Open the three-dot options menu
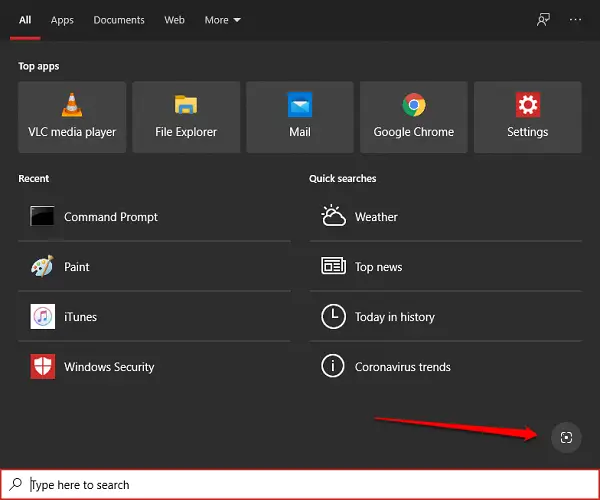 (x=575, y=20)
